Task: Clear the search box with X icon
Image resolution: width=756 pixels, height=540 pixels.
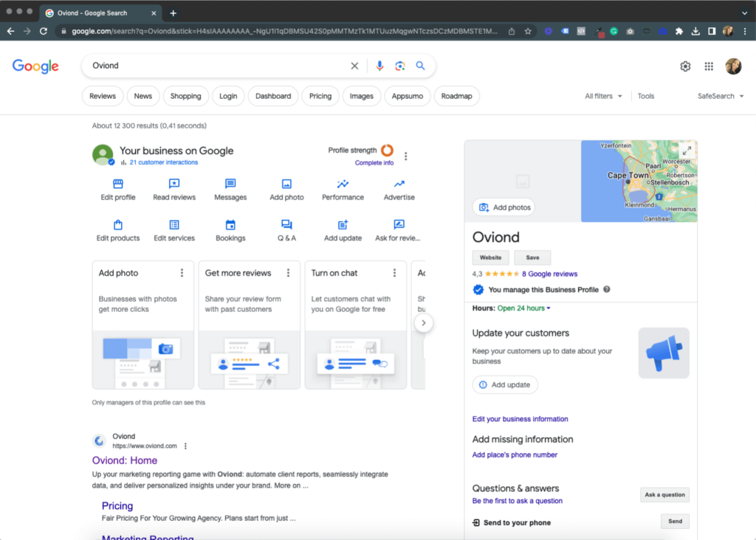Action: tap(354, 66)
